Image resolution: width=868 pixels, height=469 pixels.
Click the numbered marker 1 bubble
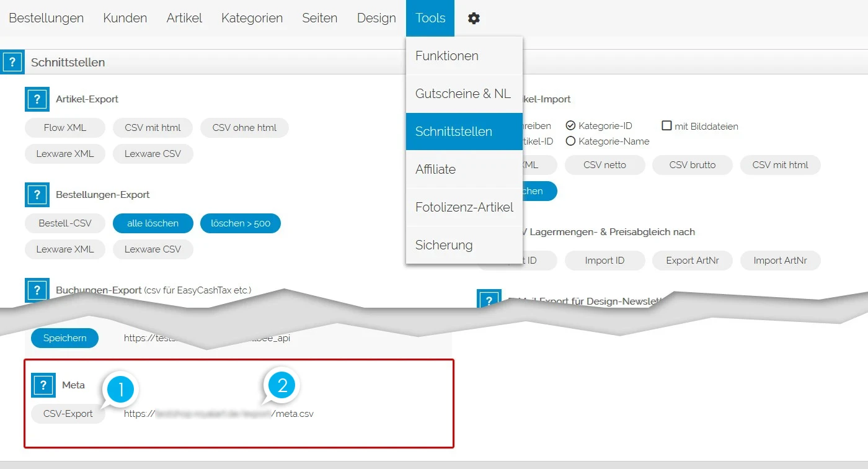(x=121, y=390)
